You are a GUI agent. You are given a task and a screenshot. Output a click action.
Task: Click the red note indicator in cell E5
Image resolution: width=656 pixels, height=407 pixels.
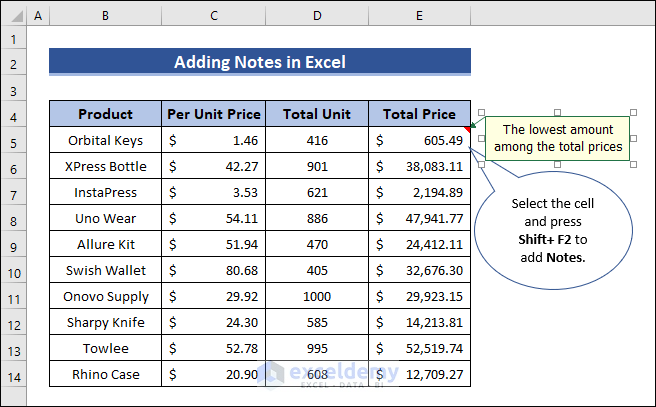[x=467, y=129]
